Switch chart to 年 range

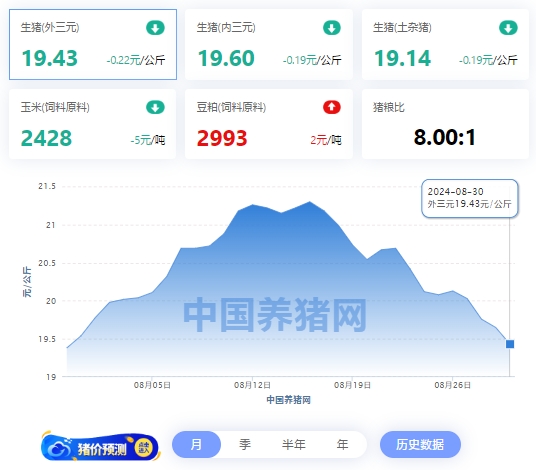point(342,444)
